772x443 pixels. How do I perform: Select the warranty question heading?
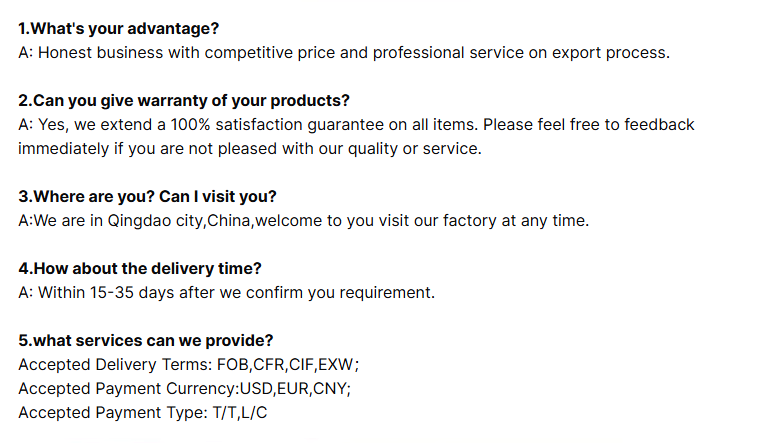click(x=184, y=101)
